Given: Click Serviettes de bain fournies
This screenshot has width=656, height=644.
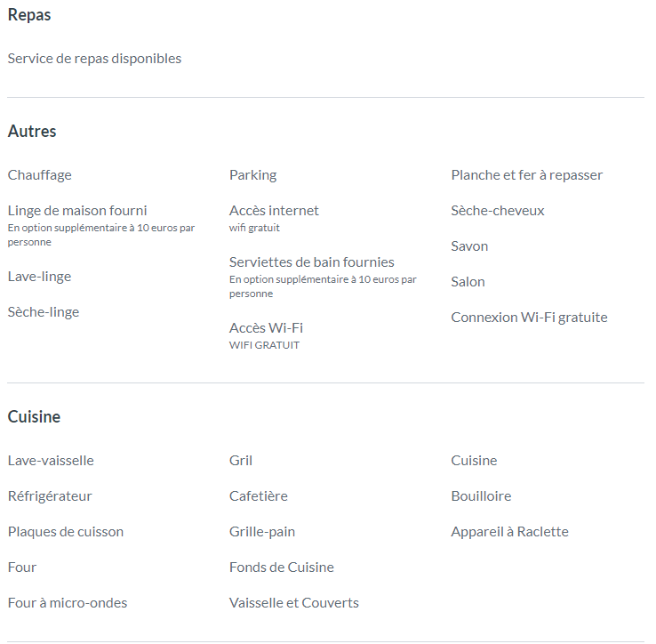Looking at the screenshot, I should tap(312, 262).
